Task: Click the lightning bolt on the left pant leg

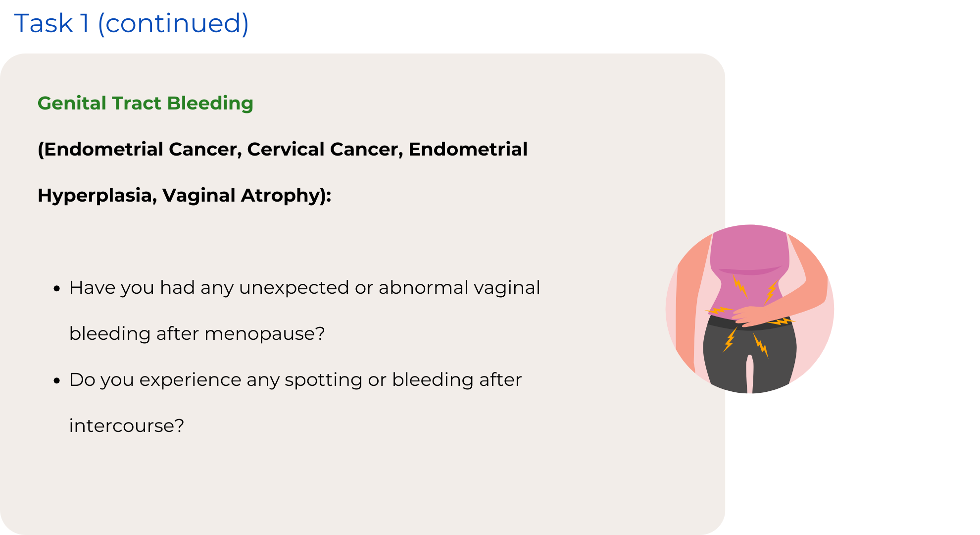Action: (730, 340)
